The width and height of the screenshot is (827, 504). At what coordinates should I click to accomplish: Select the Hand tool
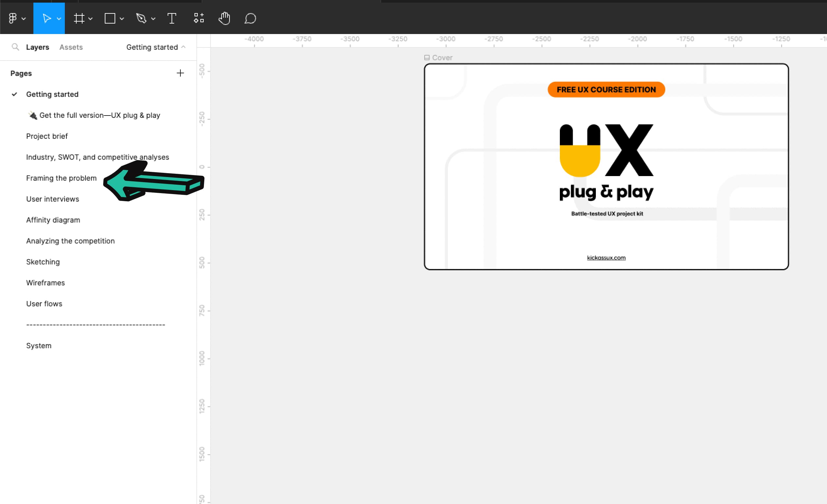tap(224, 18)
